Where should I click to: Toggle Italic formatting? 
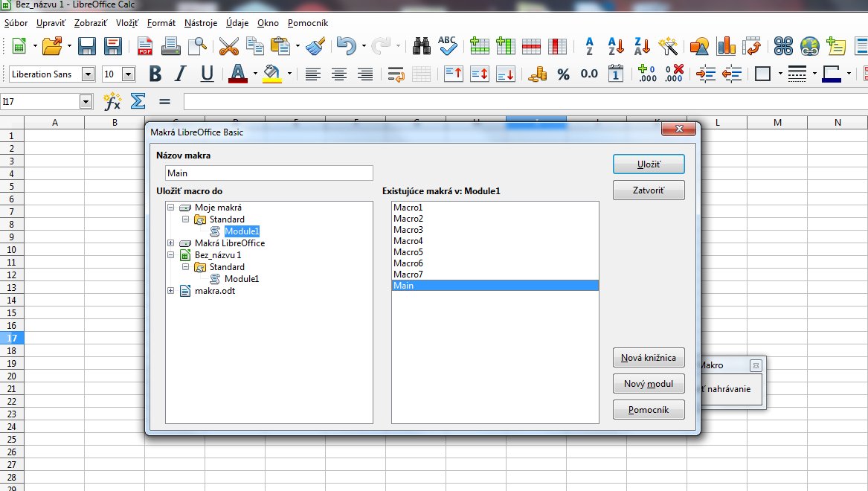point(181,74)
